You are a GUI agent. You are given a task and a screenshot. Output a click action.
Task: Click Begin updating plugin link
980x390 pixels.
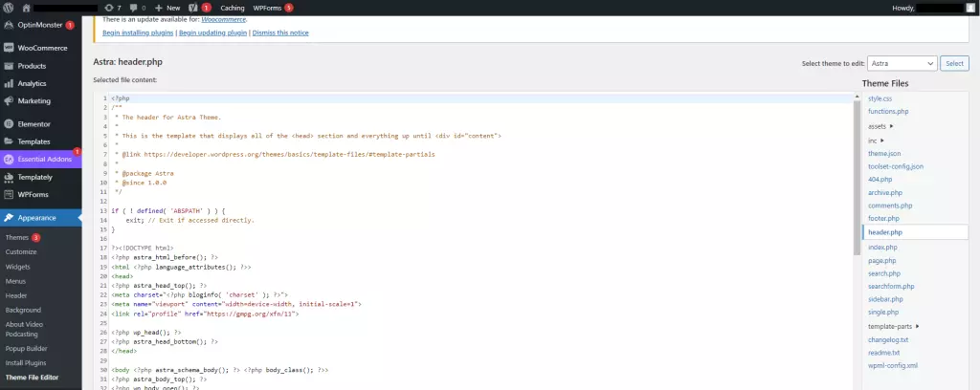212,32
